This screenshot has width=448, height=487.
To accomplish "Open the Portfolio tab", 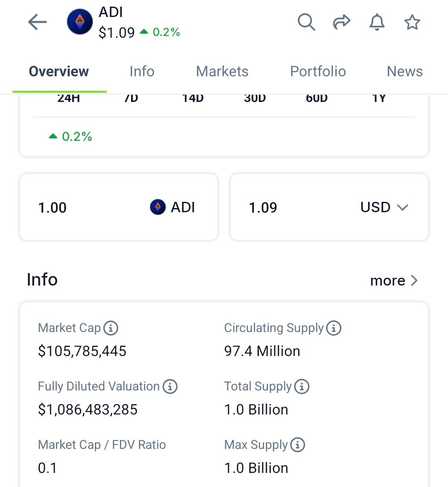I will pos(318,71).
